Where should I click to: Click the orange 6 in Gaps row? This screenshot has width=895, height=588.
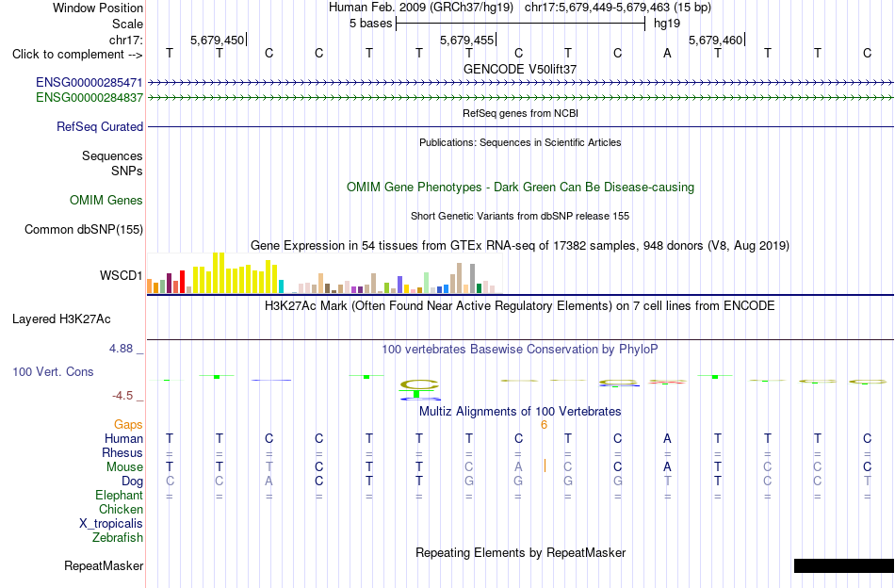544,425
